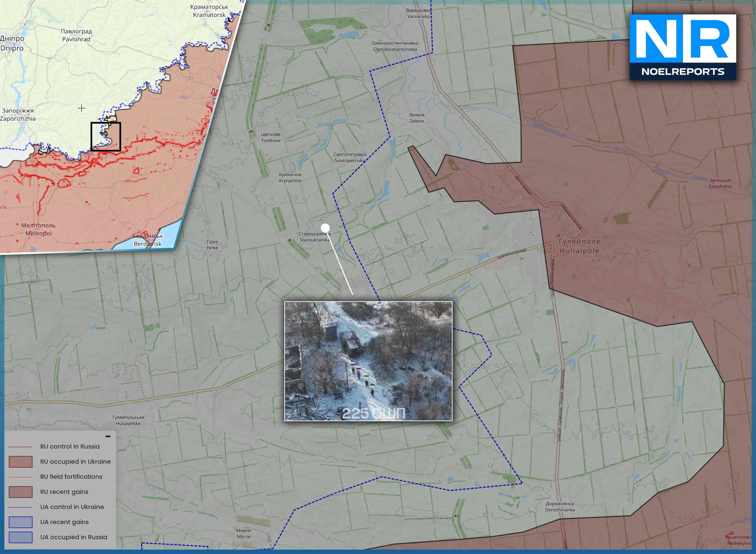This screenshot has height=554, width=756.
Task: Collapse the map legend panel
Action: [x=108, y=436]
